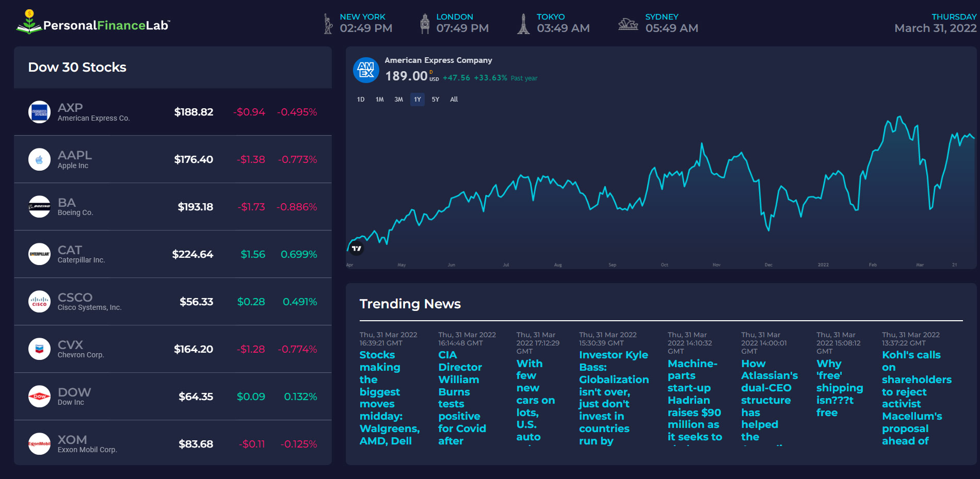Click the New York Statue of Liberty icon
The width and height of the screenshot is (980, 479).
pos(328,24)
